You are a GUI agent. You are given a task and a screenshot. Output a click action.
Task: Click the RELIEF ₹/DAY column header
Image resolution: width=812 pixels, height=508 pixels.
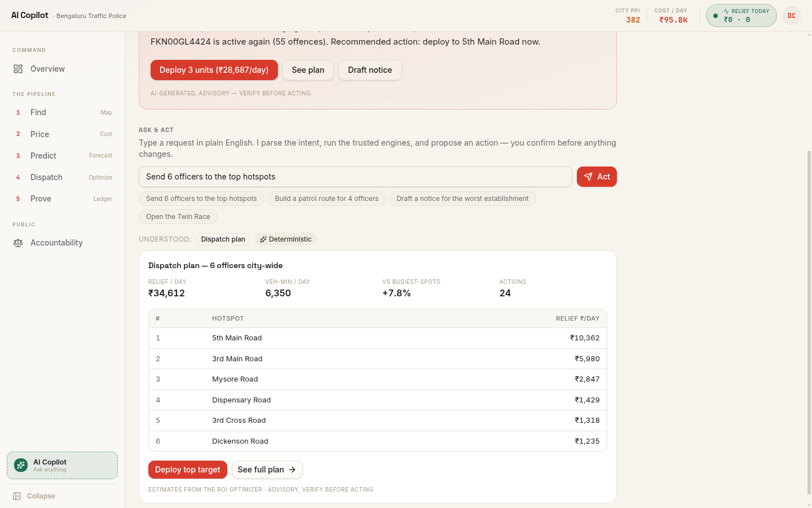[577, 319]
